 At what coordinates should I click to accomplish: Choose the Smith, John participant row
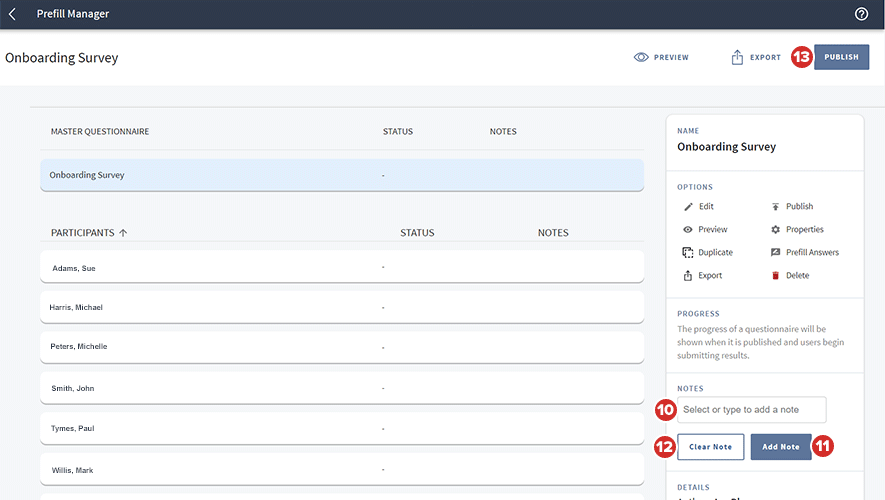pyautogui.click(x=341, y=387)
